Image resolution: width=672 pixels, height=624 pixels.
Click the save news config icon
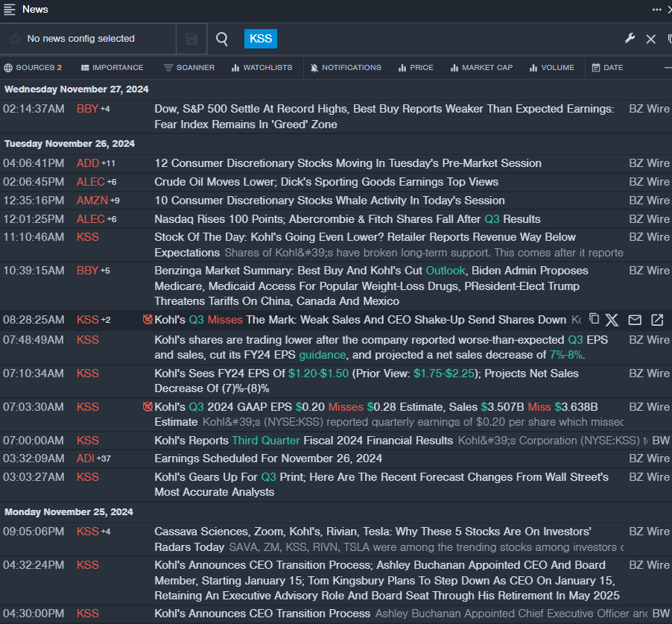(191, 39)
